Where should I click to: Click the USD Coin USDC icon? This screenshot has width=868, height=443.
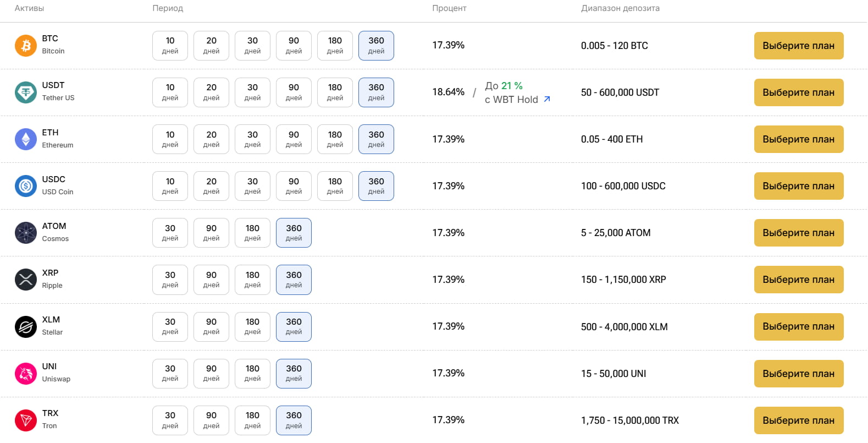26,186
